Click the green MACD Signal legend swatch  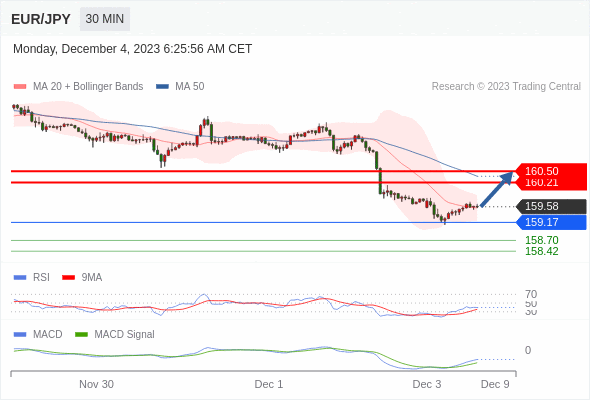coord(81,335)
